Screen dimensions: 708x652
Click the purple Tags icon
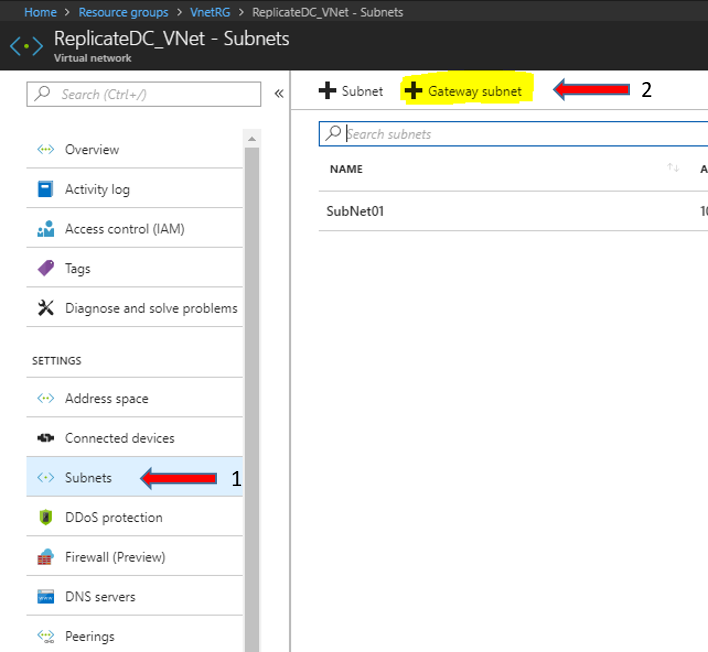click(x=46, y=268)
